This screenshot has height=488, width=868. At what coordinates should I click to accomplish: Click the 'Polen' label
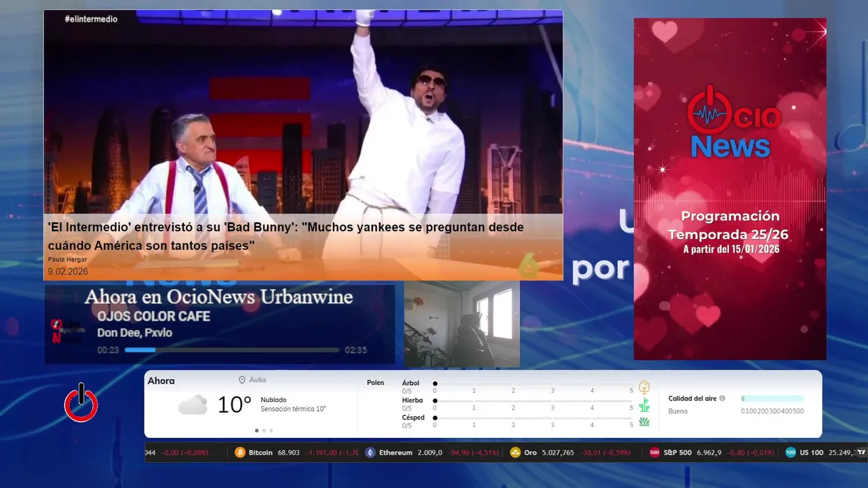click(x=376, y=383)
